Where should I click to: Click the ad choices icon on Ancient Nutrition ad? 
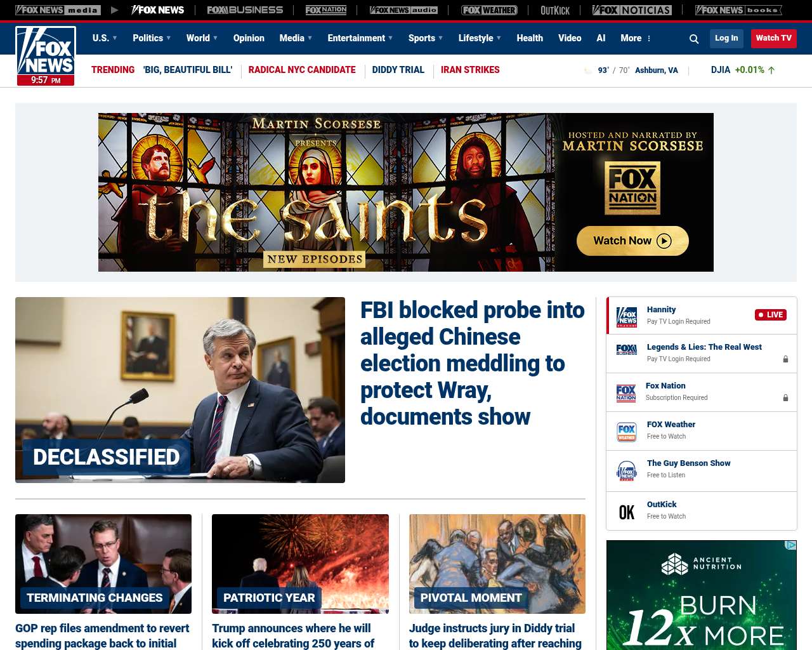(790, 545)
